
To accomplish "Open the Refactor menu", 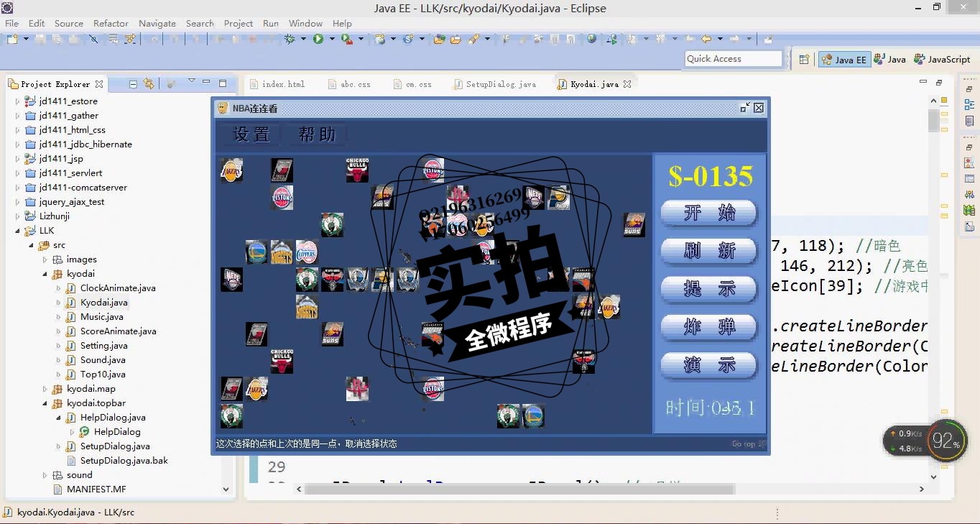I will (111, 23).
